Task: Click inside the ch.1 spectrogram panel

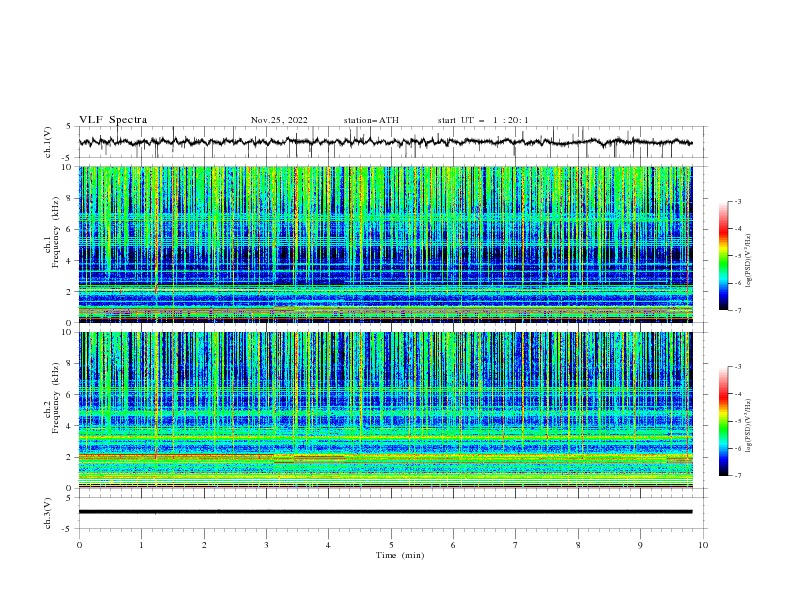Action: pyautogui.click(x=385, y=244)
